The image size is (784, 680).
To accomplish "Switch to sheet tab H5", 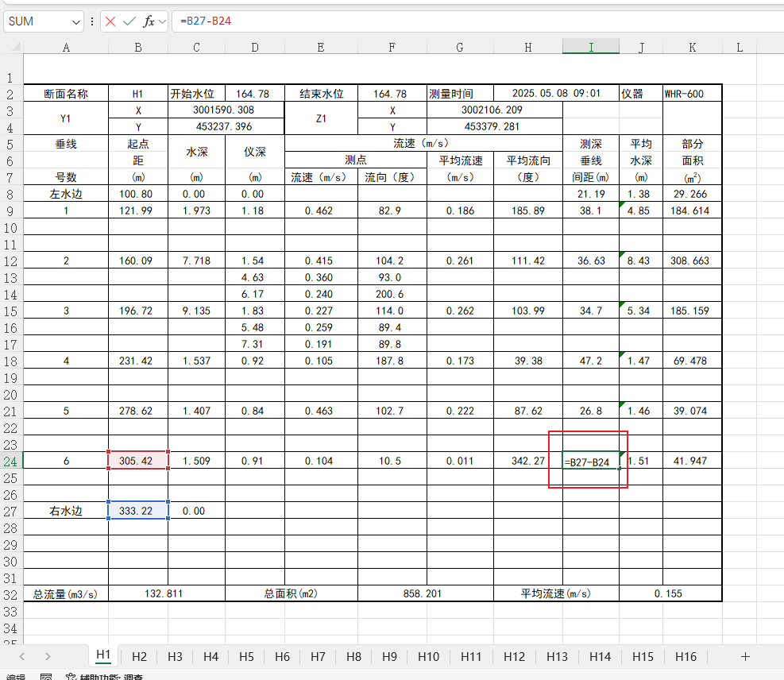I will pos(246,656).
